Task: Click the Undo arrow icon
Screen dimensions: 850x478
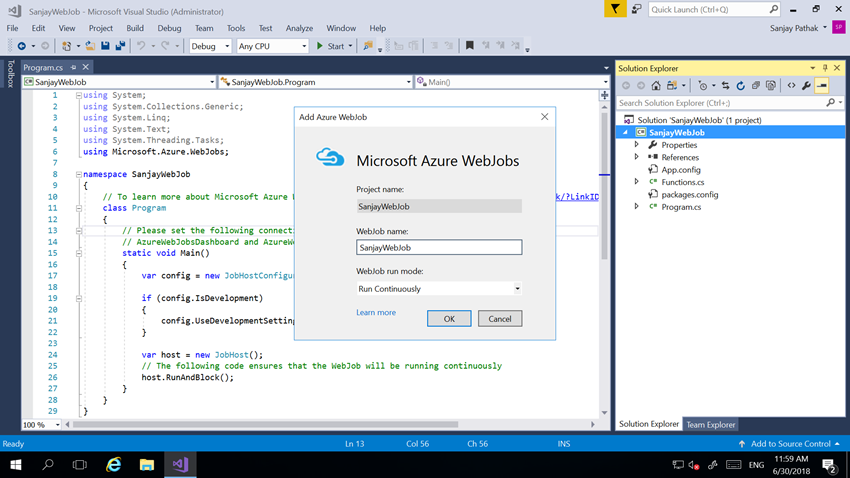Action: (141, 46)
